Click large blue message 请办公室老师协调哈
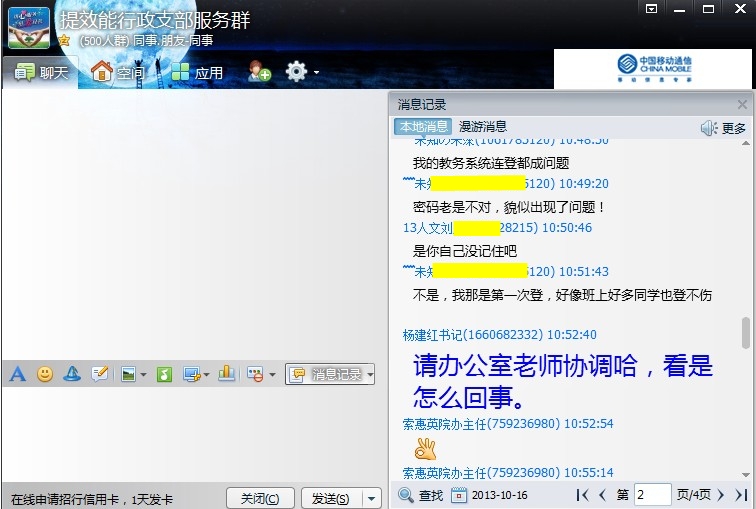Image resolution: width=756 pixels, height=509 pixels. pyautogui.click(x=562, y=381)
